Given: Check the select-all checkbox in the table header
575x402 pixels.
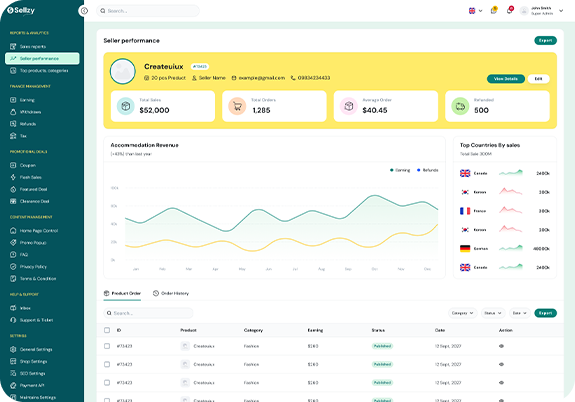Looking at the screenshot, I should point(107,330).
